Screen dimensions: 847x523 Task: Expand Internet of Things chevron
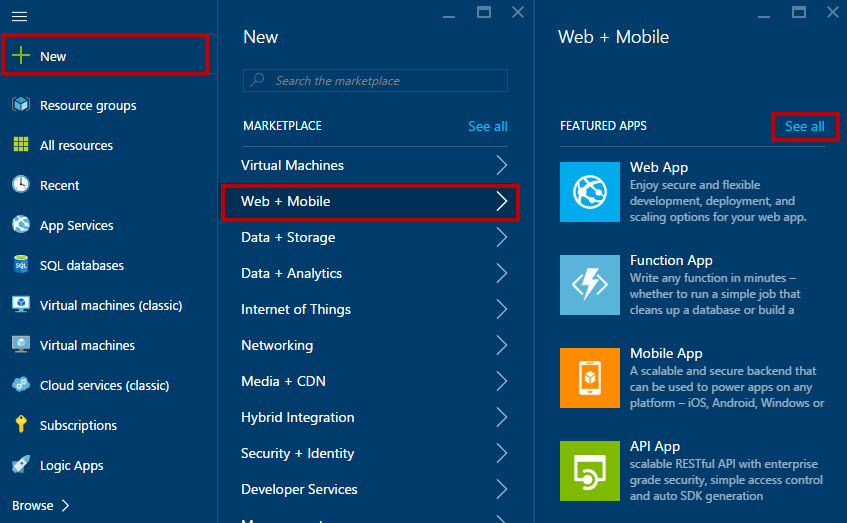(502, 309)
